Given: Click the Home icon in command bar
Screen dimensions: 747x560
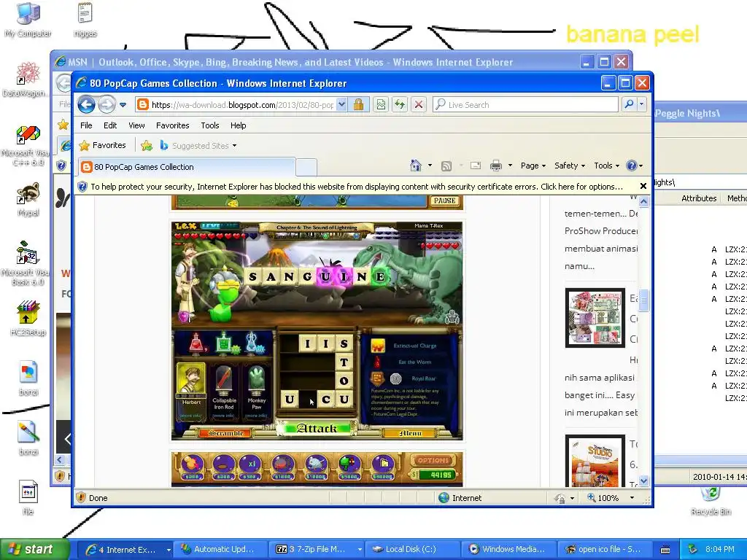Looking at the screenshot, I should click(415, 166).
